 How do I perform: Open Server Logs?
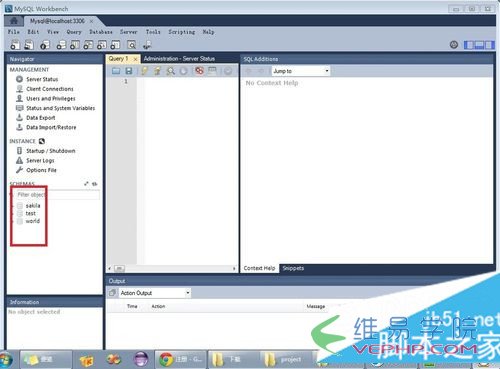40,161
